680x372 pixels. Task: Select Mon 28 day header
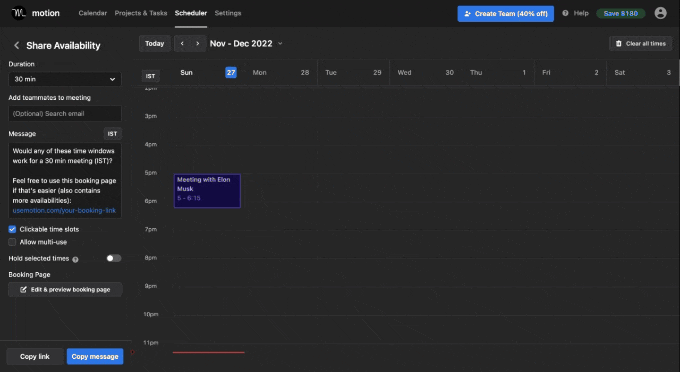click(281, 72)
